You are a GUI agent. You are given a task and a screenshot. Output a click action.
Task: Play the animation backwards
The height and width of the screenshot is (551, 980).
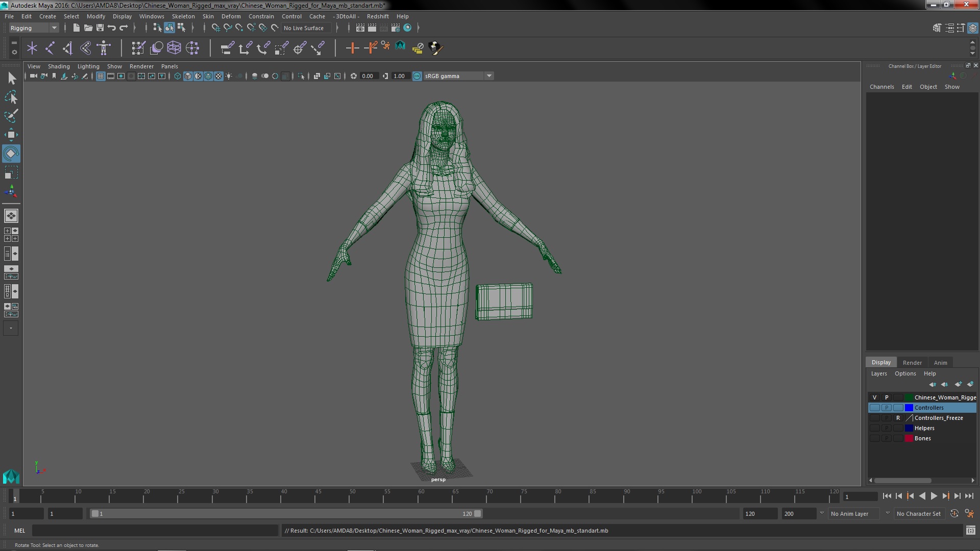pyautogui.click(x=922, y=496)
